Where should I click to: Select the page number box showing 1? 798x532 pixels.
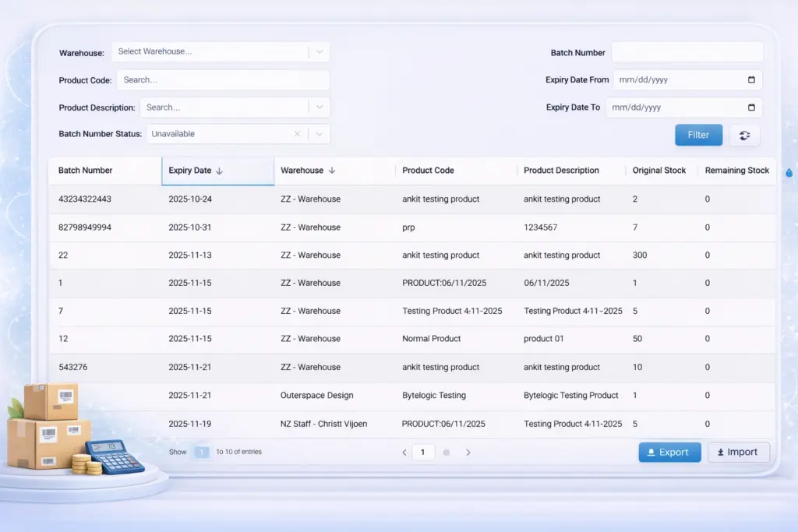(424, 452)
